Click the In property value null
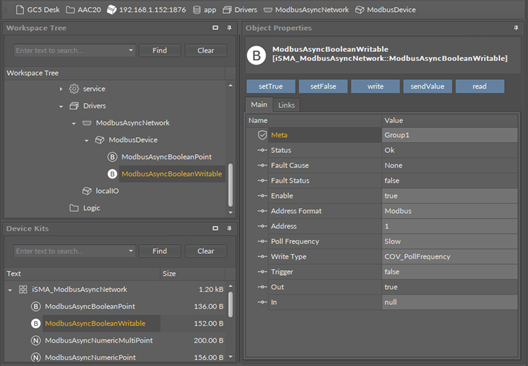Viewport: 528px width, 366px height. 450,302
